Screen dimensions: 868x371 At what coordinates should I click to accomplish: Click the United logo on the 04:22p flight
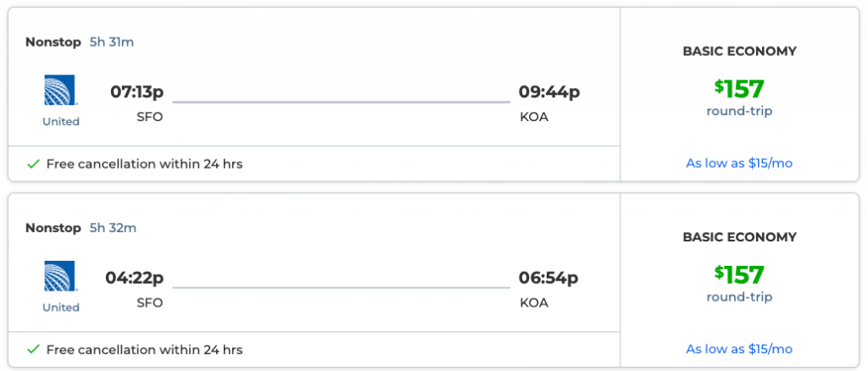click(60, 276)
